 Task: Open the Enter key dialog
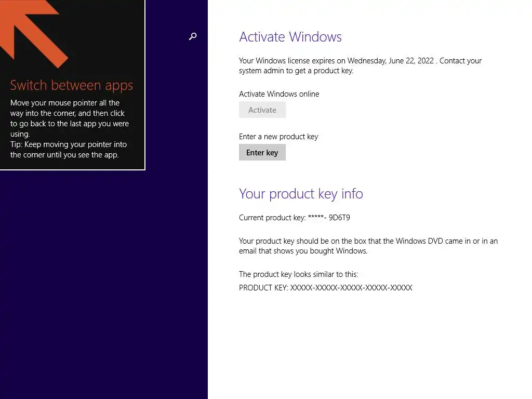[x=262, y=153]
